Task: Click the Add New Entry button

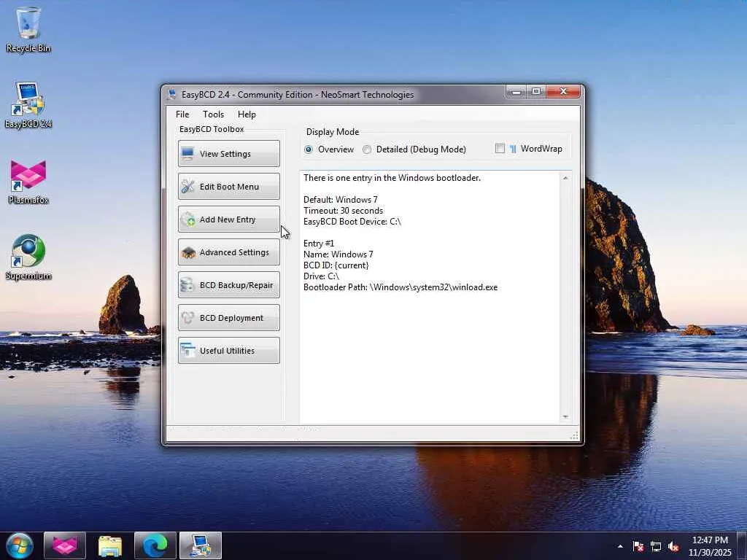Action: (x=229, y=219)
